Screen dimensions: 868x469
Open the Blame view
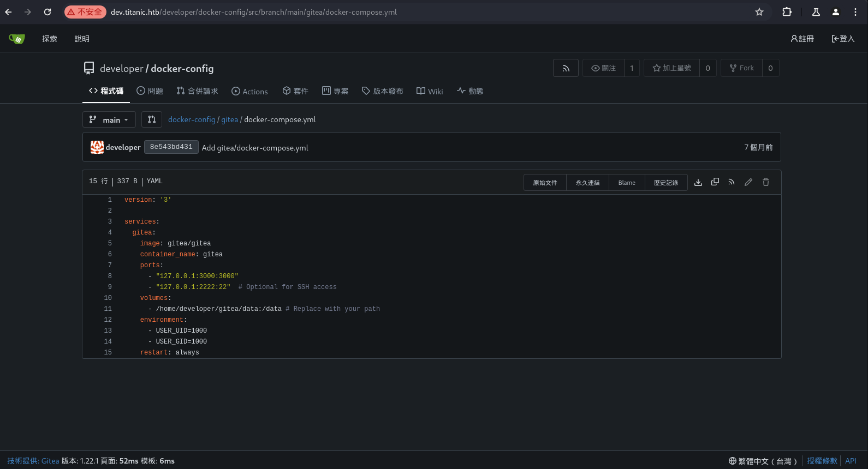pyautogui.click(x=627, y=183)
